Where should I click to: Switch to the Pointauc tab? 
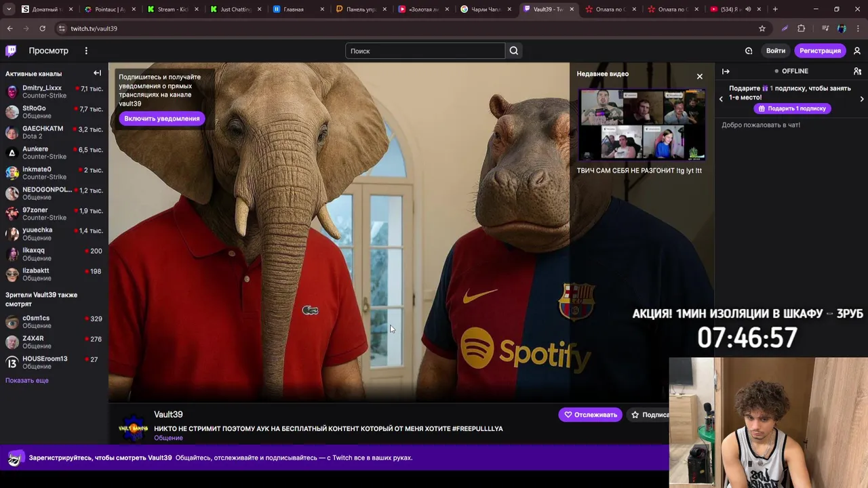coord(108,9)
